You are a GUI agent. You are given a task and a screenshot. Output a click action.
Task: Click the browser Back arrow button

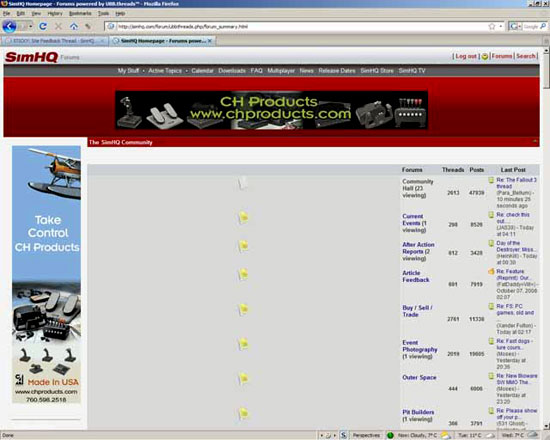[x=9, y=26]
